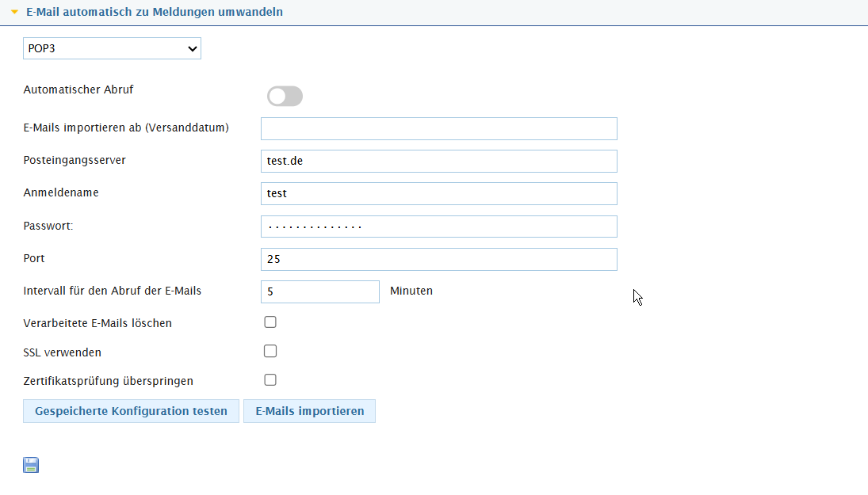The height and width of the screenshot is (495, 868).
Task: Focus the E-Mails importieren ab date field
Action: [x=439, y=128]
